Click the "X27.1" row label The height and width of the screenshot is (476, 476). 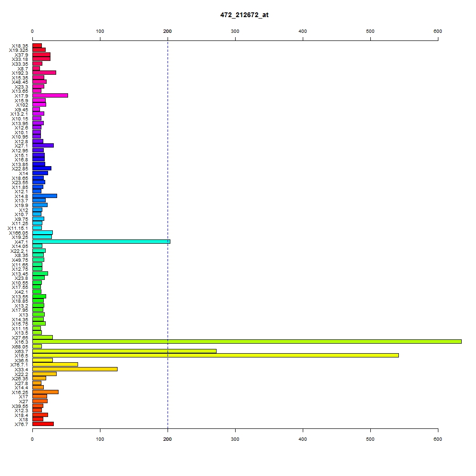point(21,146)
